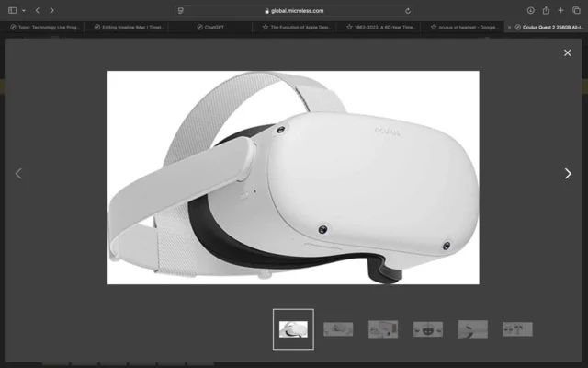Image resolution: width=588 pixels, height=368 pixels.
Task: Open the Share menu
Action: pyautogui.click(x=546, y=10)
